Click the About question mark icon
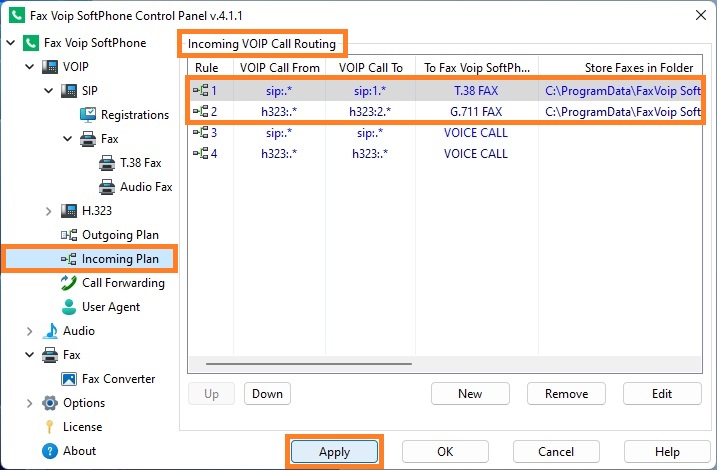 click(x=50, y=451)
